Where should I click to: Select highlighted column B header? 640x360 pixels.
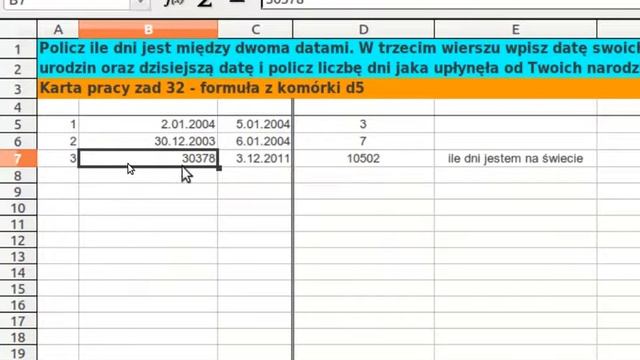[148, 29]
